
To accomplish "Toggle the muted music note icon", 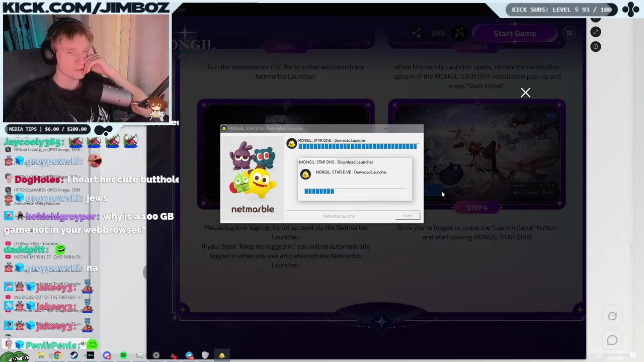I will (x=459, y=33).
